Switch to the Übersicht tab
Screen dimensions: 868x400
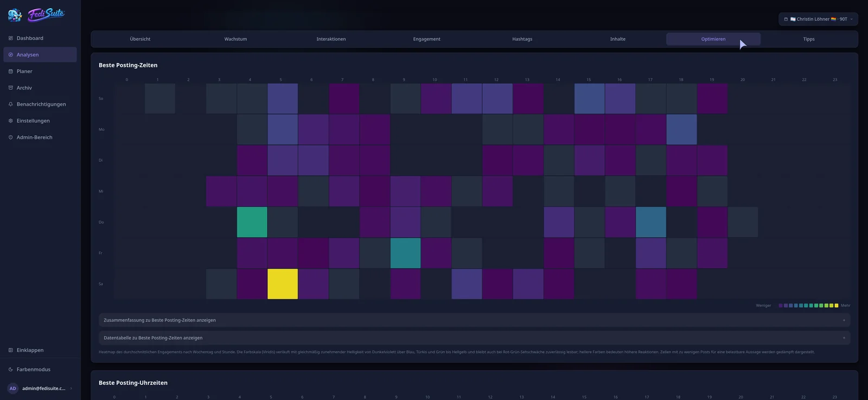click(140, 39)
